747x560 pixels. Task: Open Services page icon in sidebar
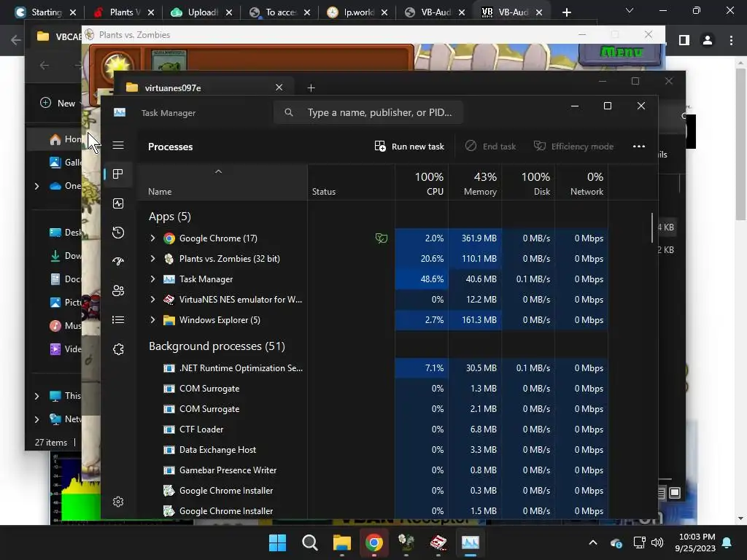[118, 349]
